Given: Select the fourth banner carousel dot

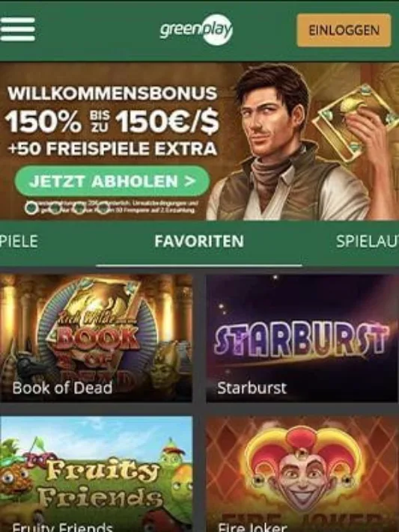Looking at the screenshot, I should pyautogui.click(x=103, y=207).
